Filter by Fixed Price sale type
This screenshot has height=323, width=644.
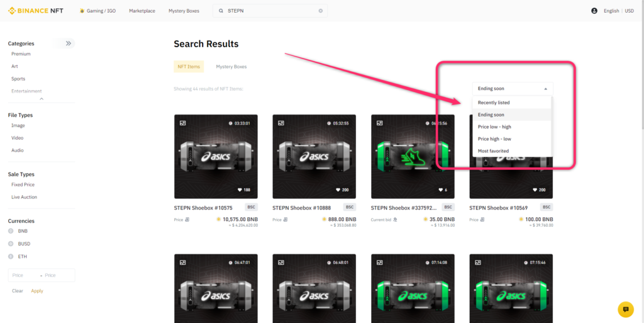(x=23, y=185)
